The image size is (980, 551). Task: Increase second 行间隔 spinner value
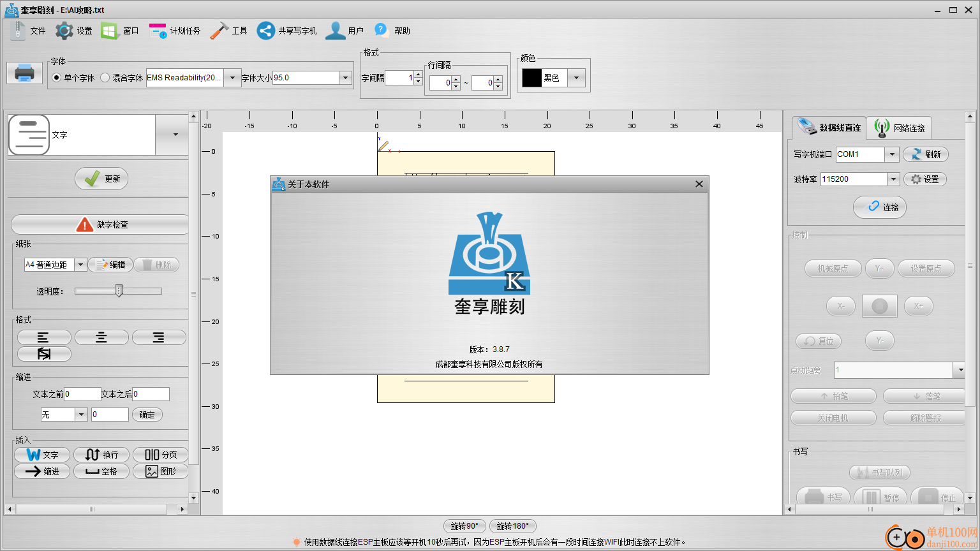click(x=498, y=80)
